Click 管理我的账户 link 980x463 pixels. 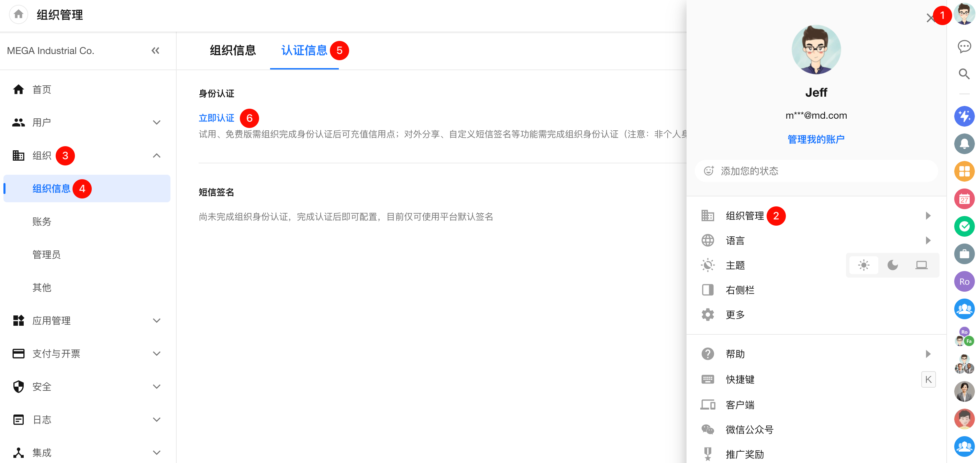pos(816,139)
